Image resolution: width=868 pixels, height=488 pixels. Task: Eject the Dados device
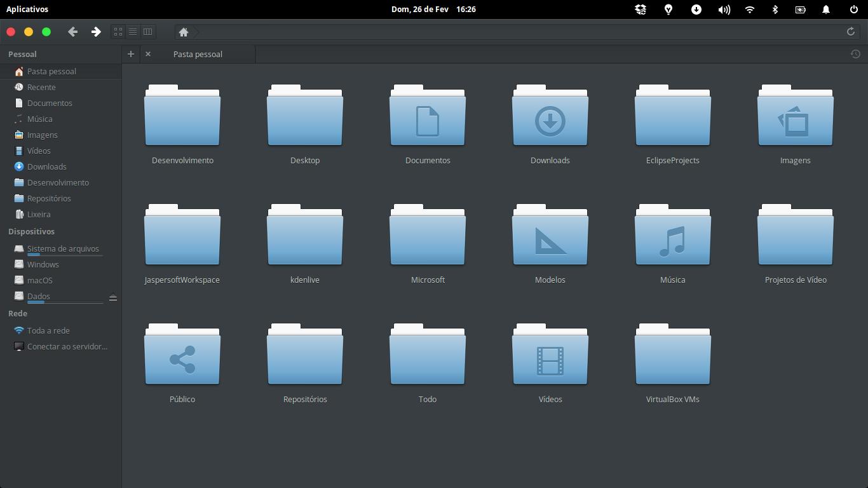point(113,296)
